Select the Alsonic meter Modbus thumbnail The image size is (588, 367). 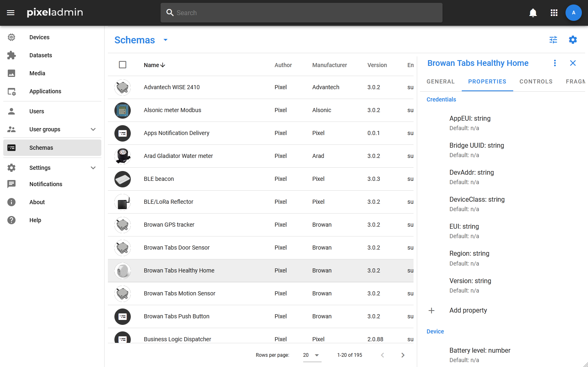[123, 110]
